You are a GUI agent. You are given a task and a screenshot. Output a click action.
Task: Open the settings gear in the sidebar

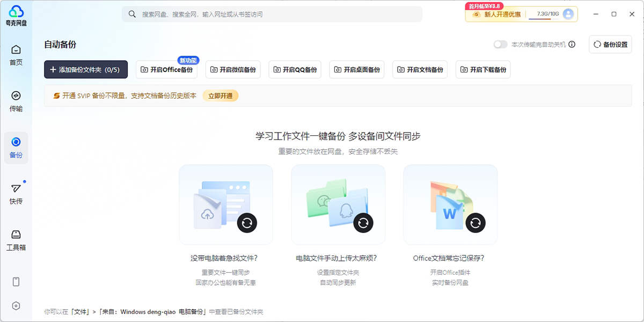point(16,305)
